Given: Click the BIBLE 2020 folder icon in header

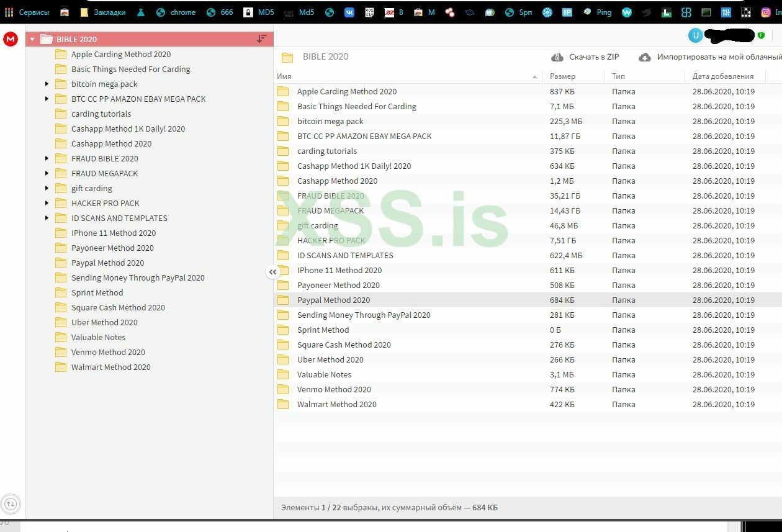Looking at the screenshot, I should point(287,57).
